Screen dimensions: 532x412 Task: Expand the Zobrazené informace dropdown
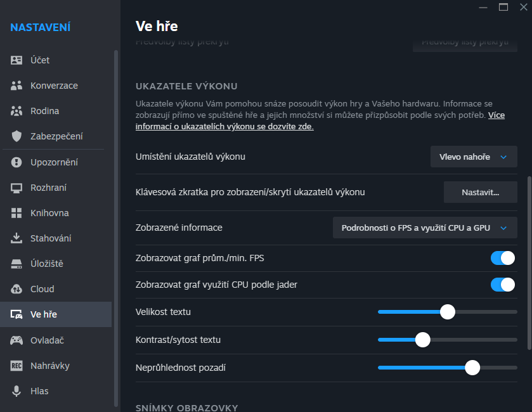[x=424, y=228]
